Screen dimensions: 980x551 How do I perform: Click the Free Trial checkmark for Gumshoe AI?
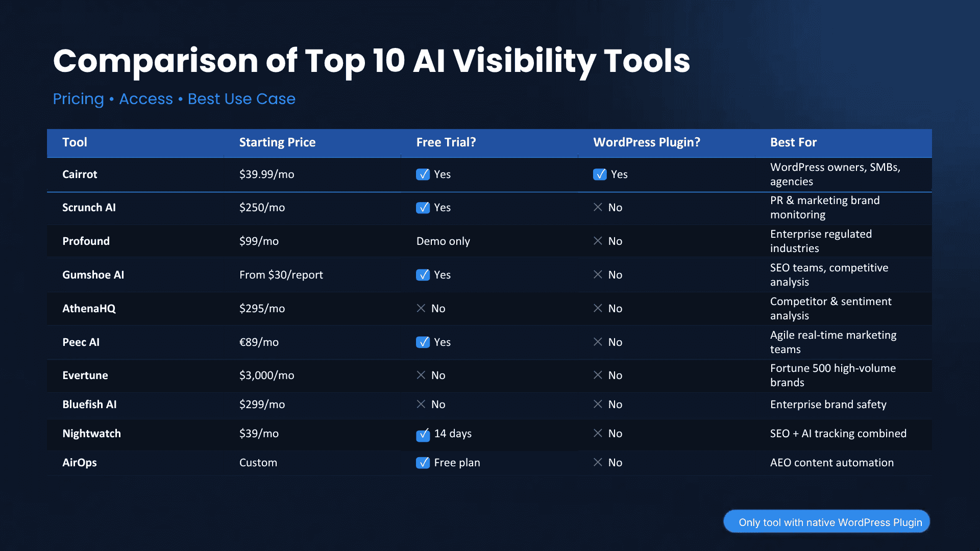[423, 275]
